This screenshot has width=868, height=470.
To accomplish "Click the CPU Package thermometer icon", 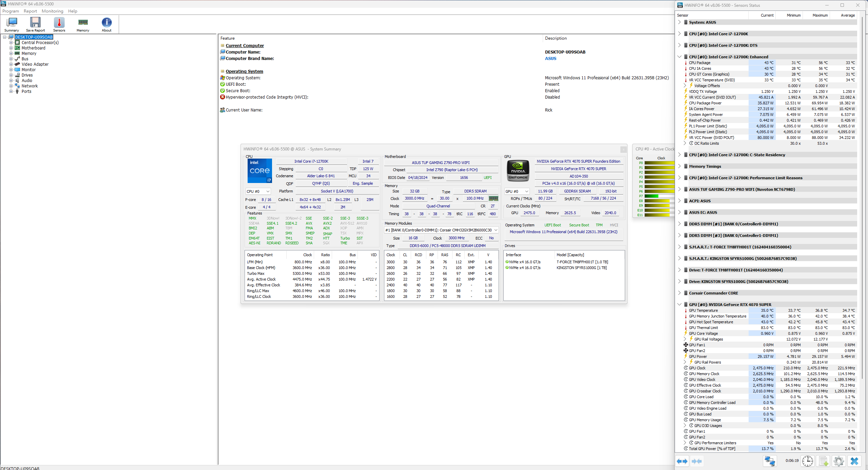I will [686, 63].
